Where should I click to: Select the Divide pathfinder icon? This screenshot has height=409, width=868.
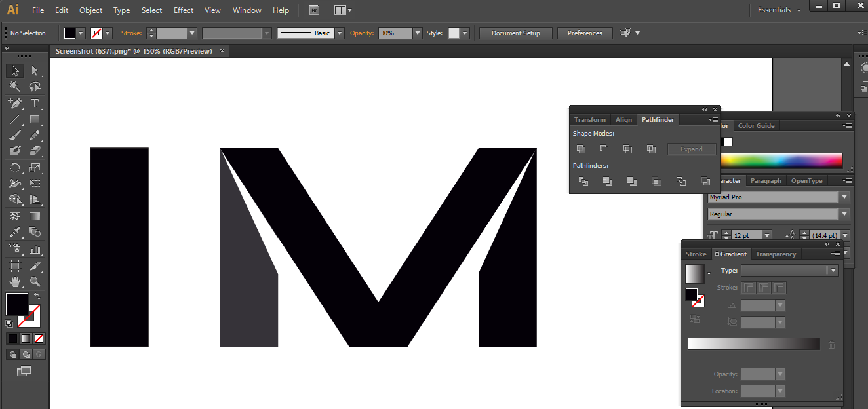click(583, 182)
